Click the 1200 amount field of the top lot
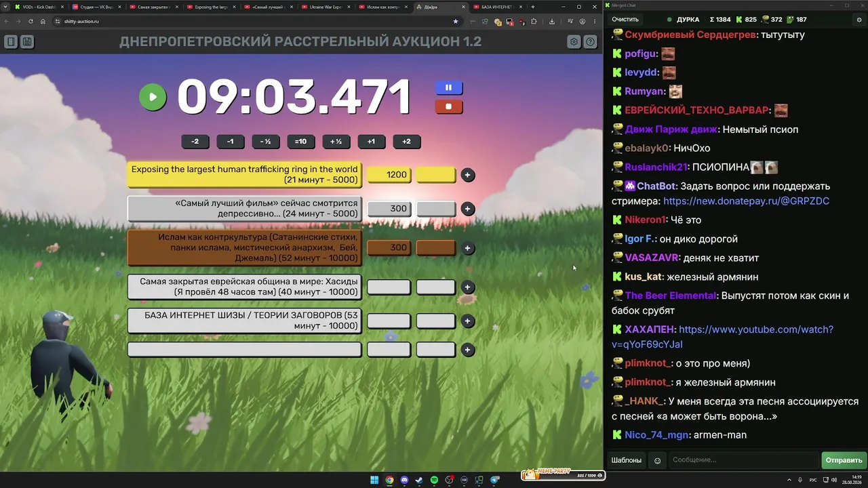868x488 pixels. coord(389,175)
